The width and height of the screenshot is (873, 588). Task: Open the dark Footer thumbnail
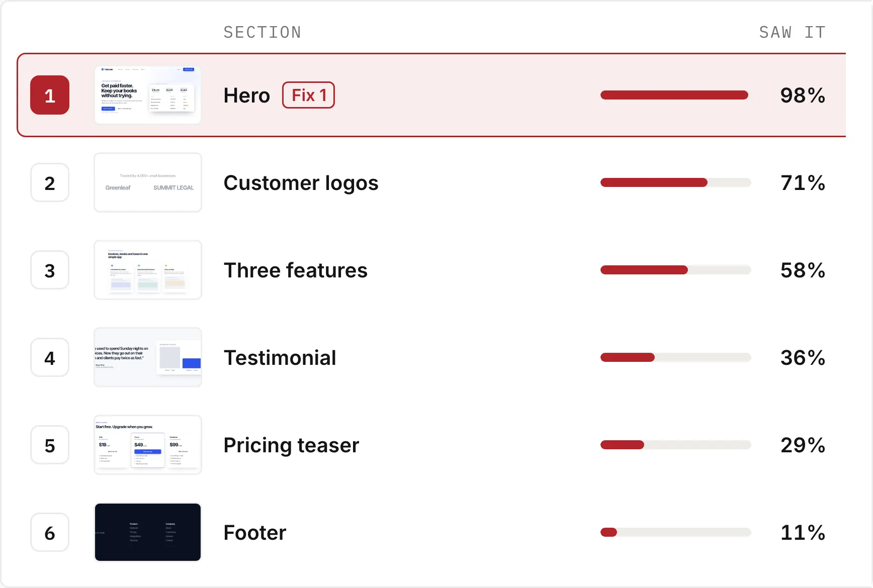pos(148,532)
